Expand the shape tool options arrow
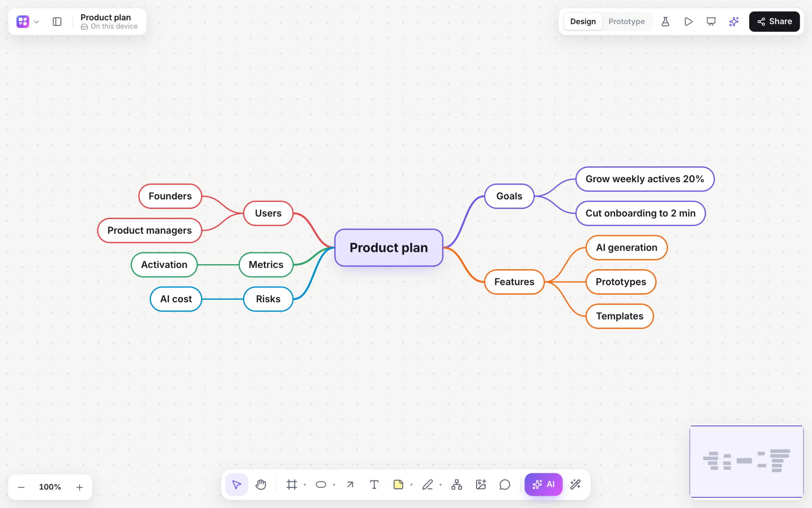 (x=334, y=485)
